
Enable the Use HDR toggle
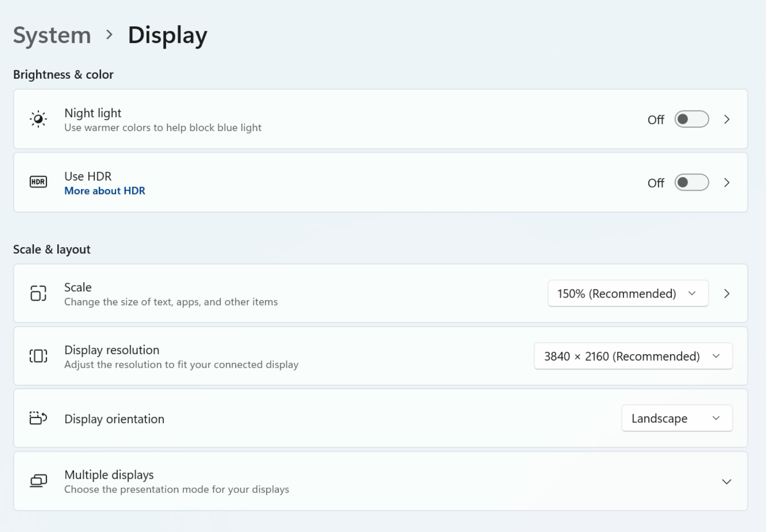coord(691,182)
